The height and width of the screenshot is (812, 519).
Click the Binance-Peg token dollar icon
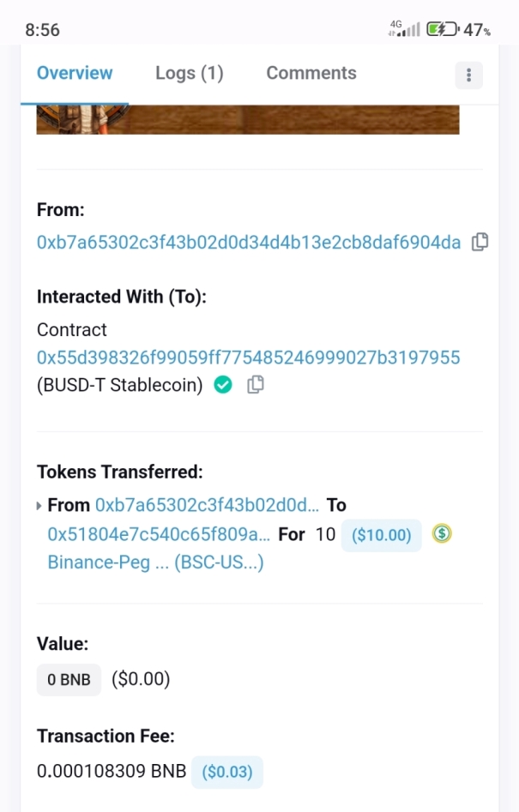(442, 534)
